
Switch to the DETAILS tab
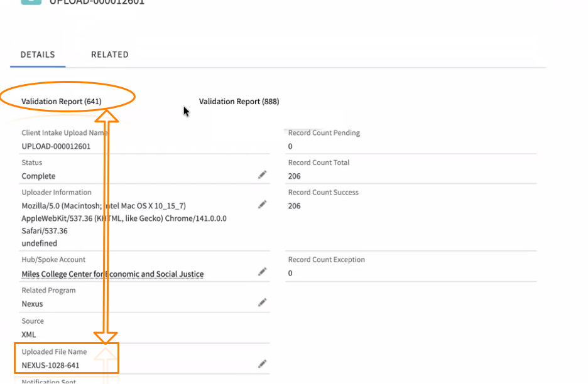[38, 55]
